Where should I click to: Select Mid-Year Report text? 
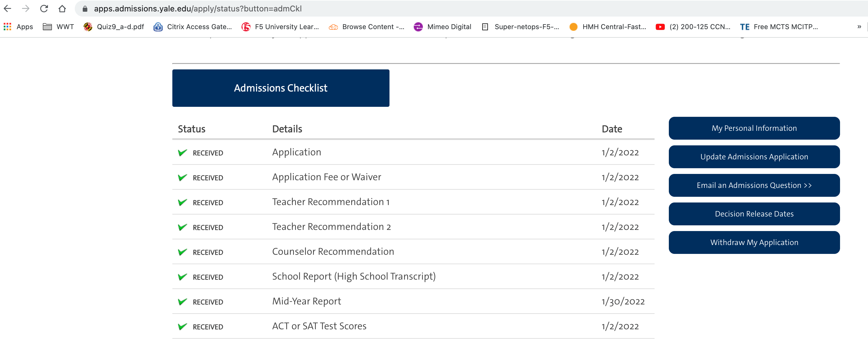coord(307,301)
